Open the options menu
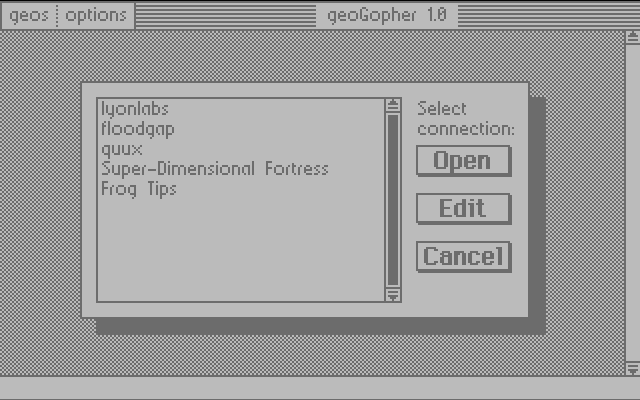Screen dimensions: 640x400 pyautogui.click(x=96, y=16)
